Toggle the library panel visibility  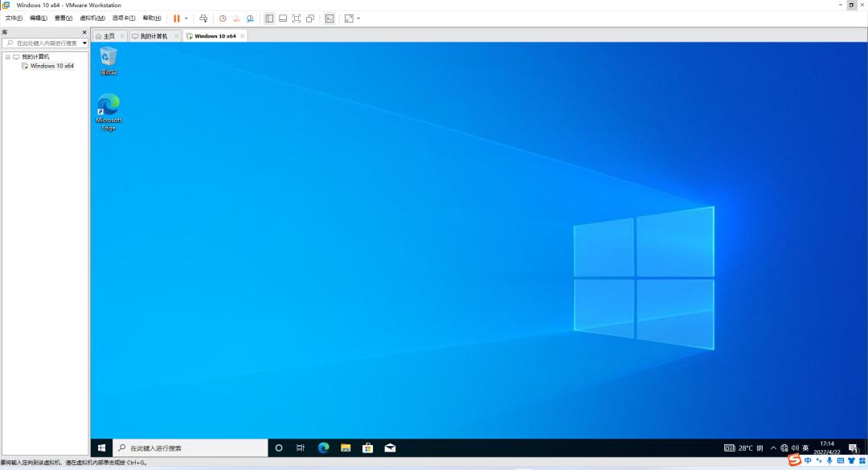tap(269, 18)
